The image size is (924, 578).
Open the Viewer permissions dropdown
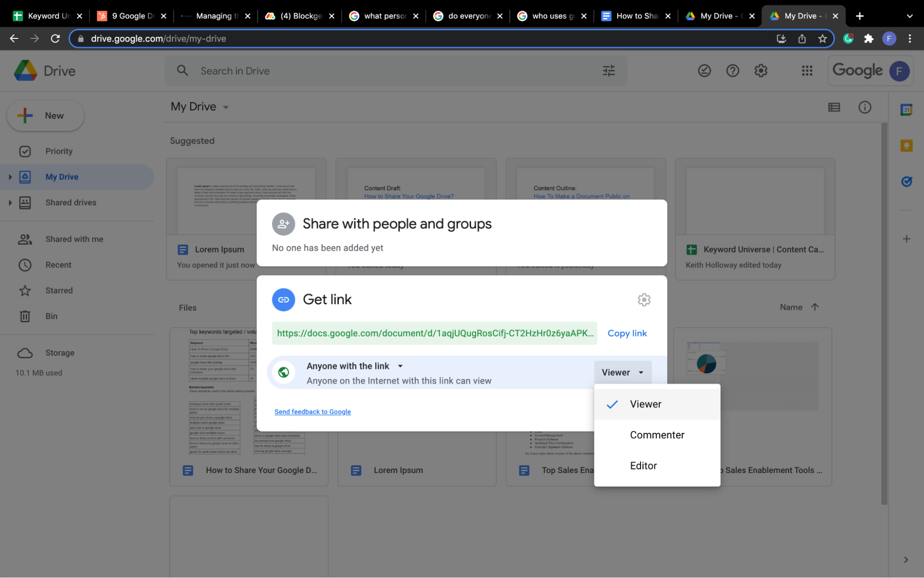pos(622,372)
